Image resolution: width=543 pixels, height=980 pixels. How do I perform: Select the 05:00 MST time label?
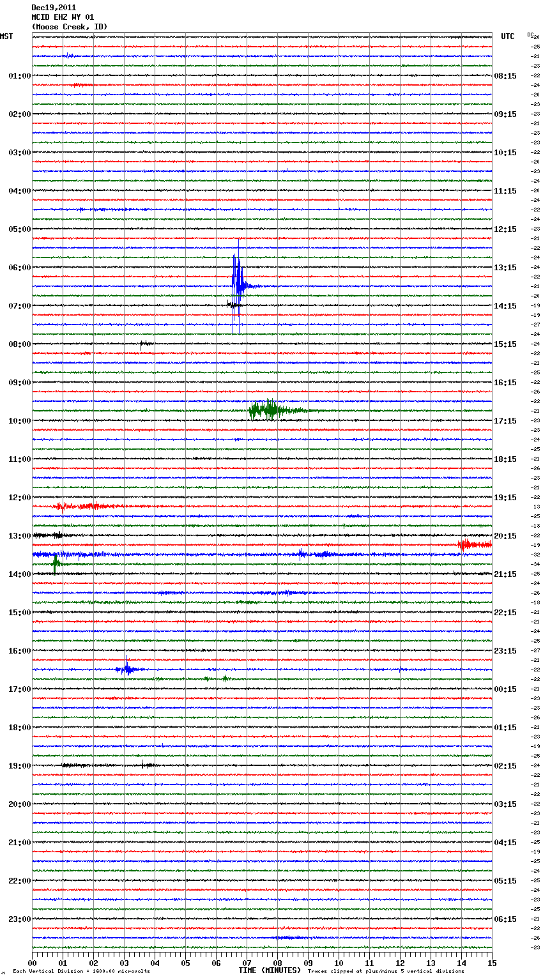pyautogui.click(x=20, y=229)
